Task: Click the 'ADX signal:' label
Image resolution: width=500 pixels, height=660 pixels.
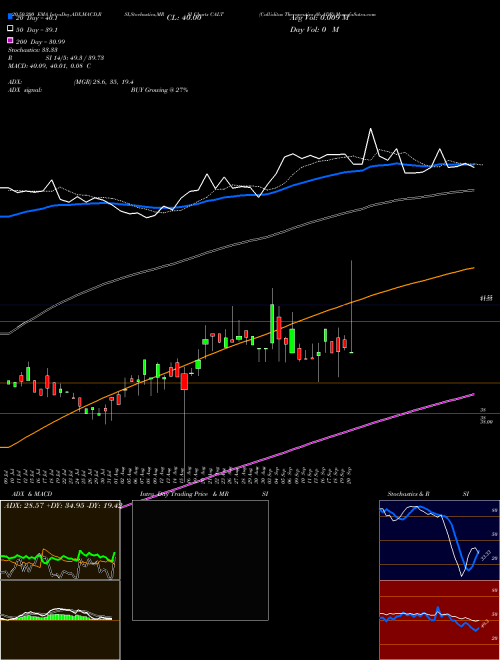Action: [x=25, y=90]
